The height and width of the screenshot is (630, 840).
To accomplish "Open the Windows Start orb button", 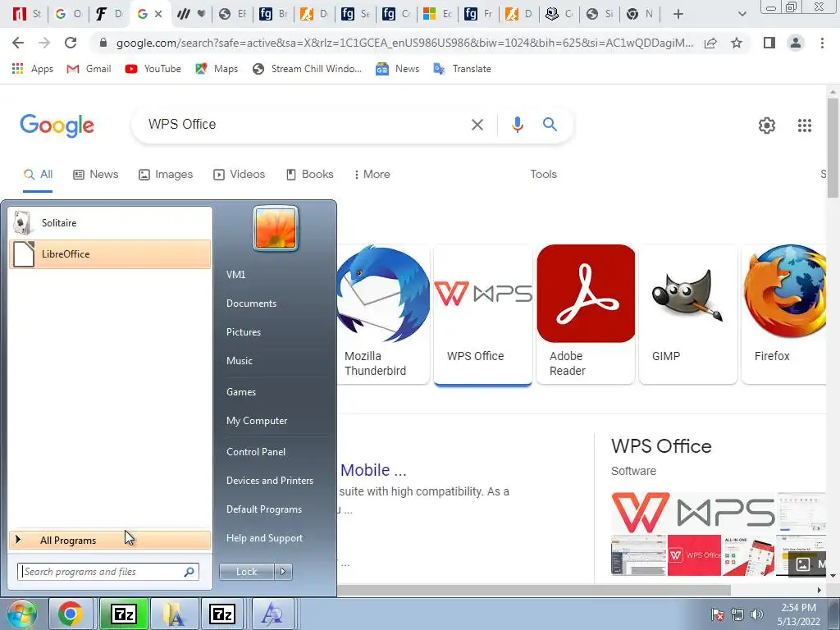I will [21, 614].
